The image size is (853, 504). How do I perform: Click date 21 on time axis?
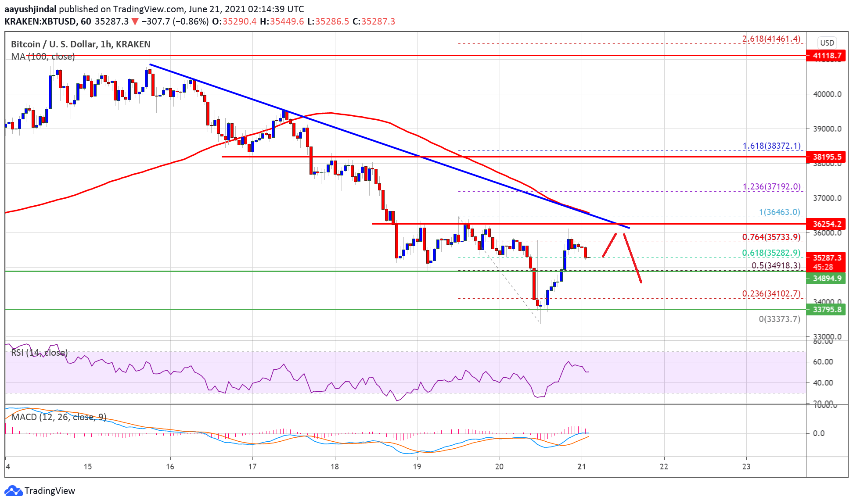(582, 466)
